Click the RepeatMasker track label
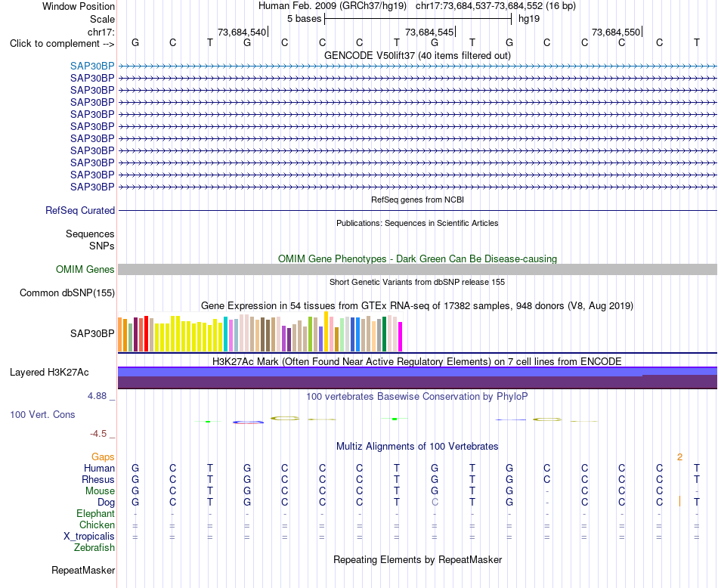Screen dimensions: 718x588 point(83,570)
